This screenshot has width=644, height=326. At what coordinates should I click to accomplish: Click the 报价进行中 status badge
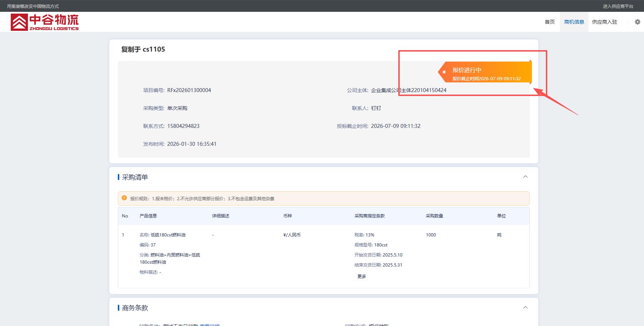485,72
